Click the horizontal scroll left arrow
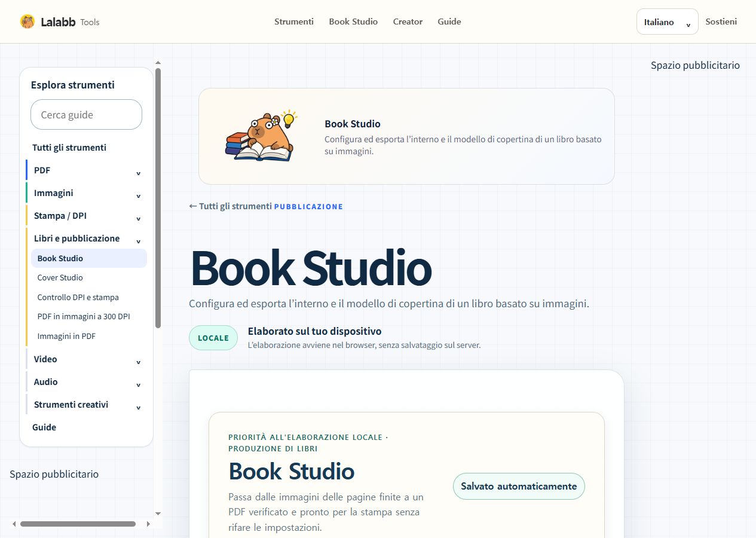The width and height of the screenshot is (756, 538). pyautogui.click(x=14, y=524)
